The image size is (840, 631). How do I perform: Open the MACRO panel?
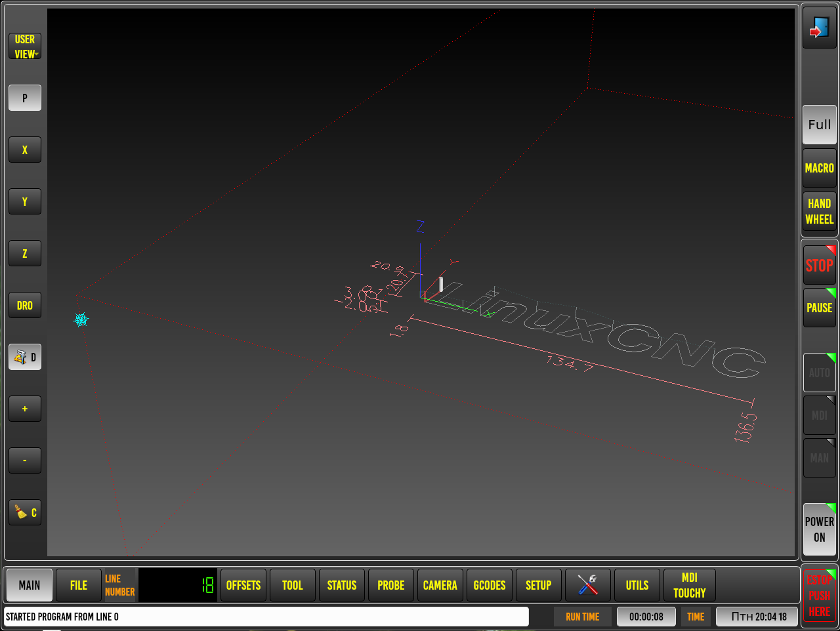pos(820,168)
